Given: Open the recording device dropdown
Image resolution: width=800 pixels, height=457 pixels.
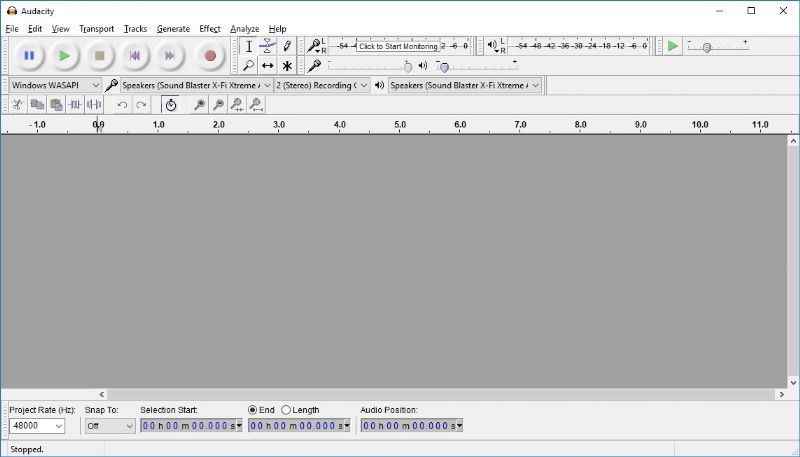Looking at the screenshot, I should pyautogui.click(x=196, y=85).
